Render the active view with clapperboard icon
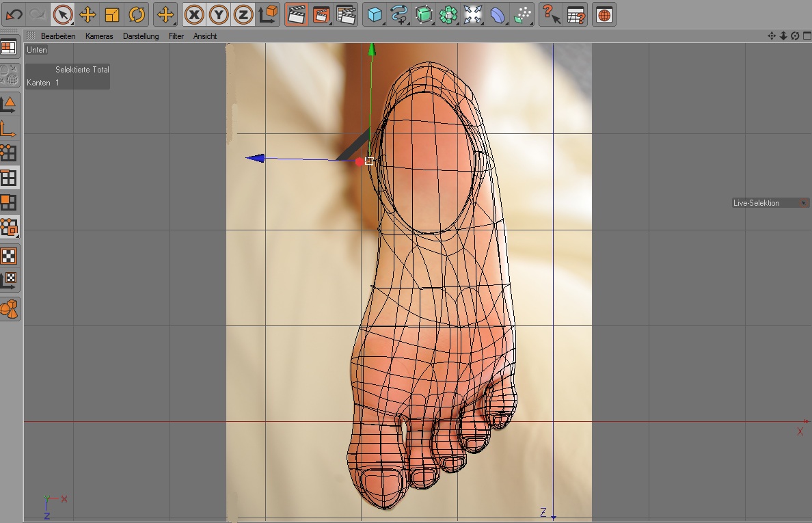 pyautogui.click(x=296, y=14)
